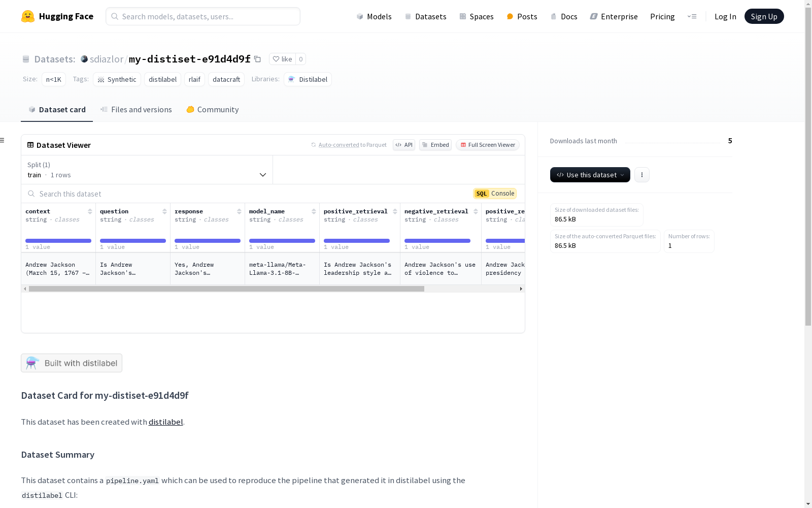Click the sdiazlor user avatar icon

(x=84, y=59)
